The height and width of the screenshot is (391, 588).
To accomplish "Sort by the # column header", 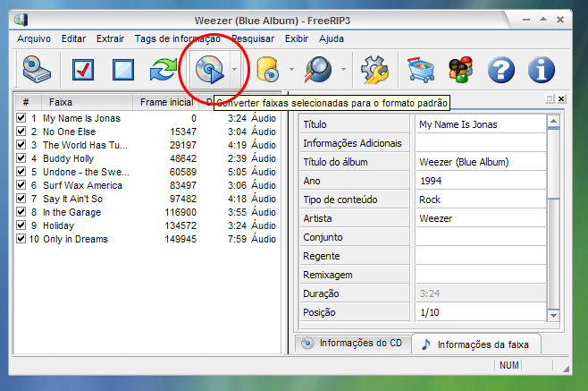I will pos(27,102).
